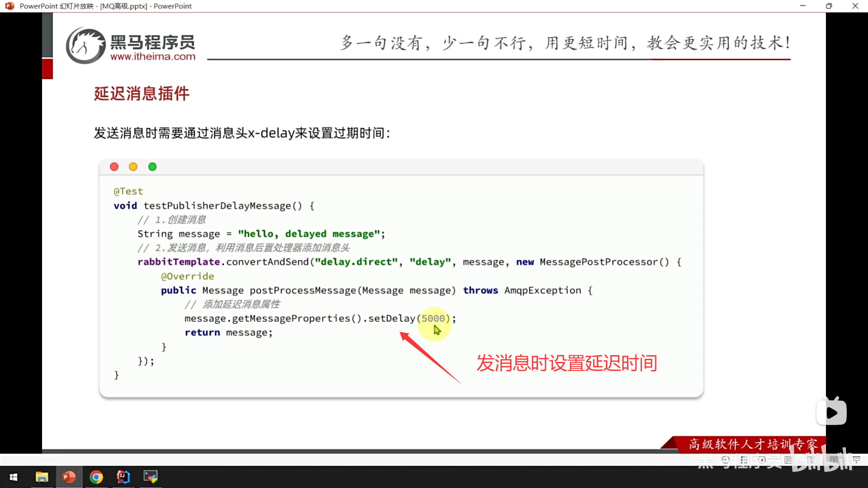868x488 pixels.
Task: Open the terminal app on taskbar
Action: click(150, 477)
